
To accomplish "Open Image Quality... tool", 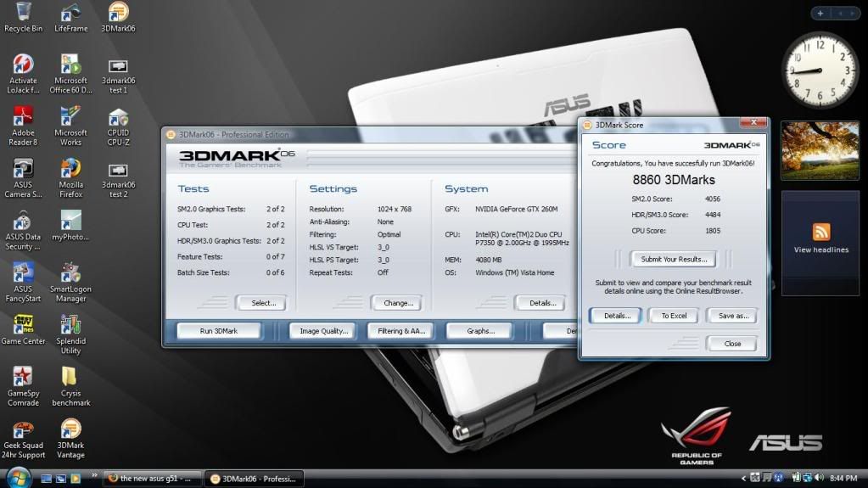I will pyautogui.click(x=324, y=331).
